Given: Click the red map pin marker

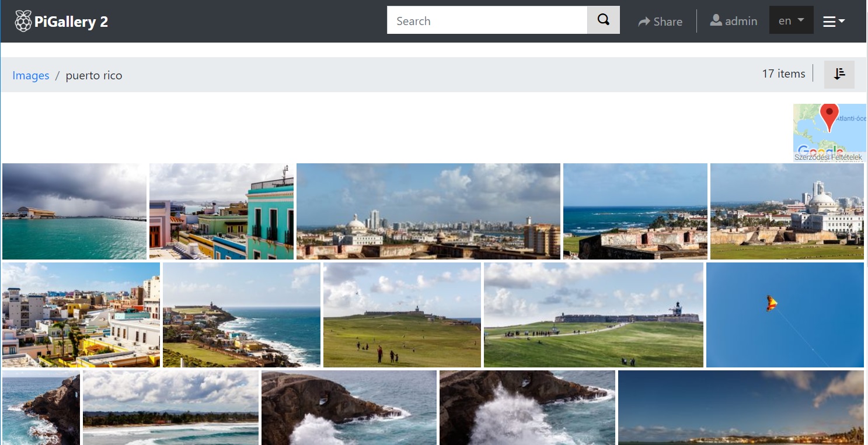Looking at the screenshot, I should [829, 114].
